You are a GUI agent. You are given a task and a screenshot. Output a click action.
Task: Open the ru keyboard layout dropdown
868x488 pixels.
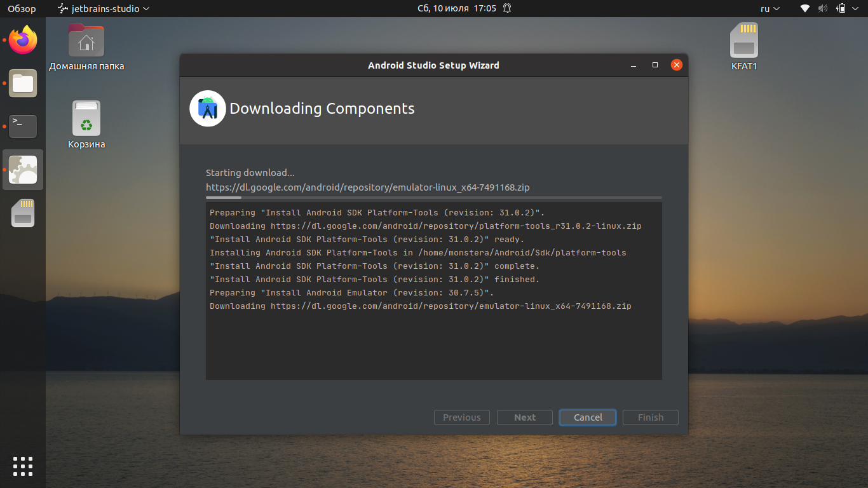pyautogui.click(x=770, y=9)
